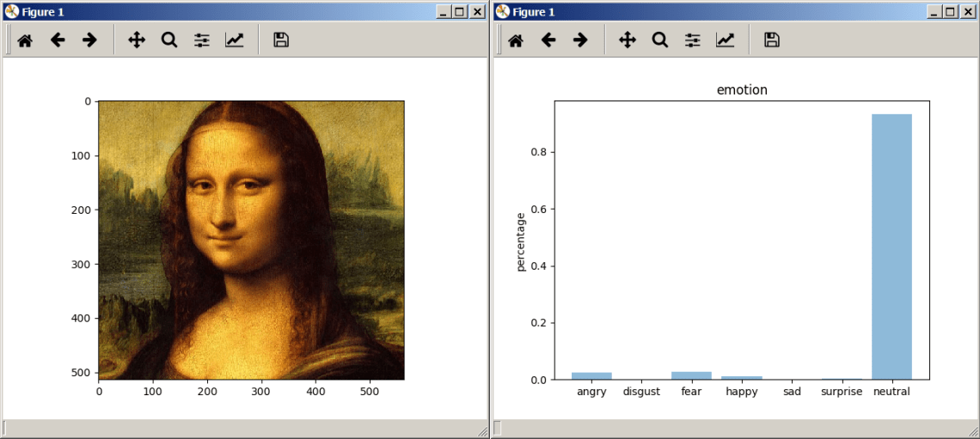Go back to previous view in emotion figure
Image resolution: width=980 pixels, height=439 pixels.
[548, 40]
